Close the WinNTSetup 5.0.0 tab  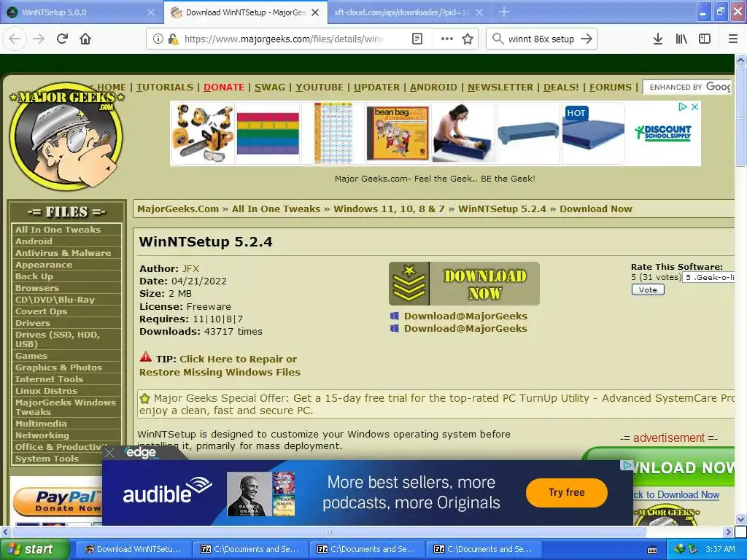pos(151,12)
